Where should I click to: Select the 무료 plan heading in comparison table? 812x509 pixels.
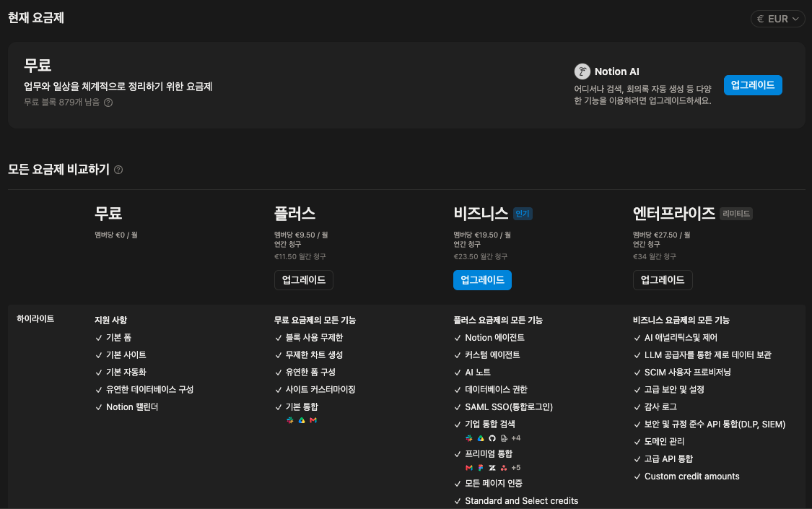click(x=108, y=213)
